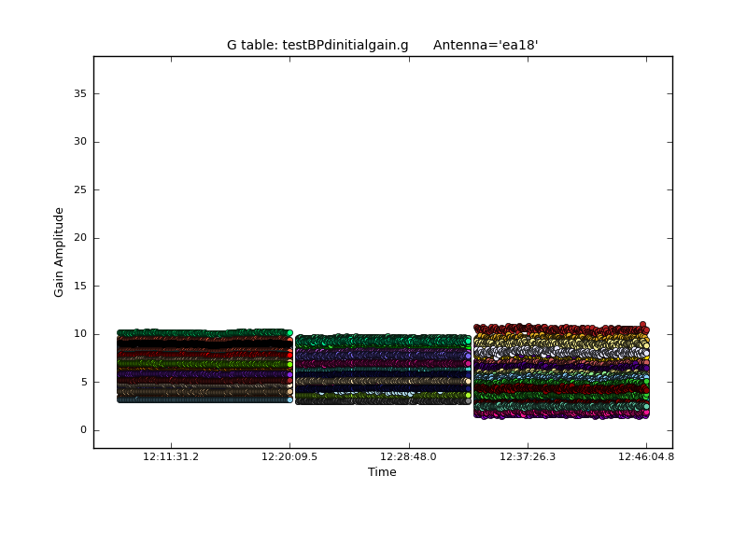Click the 12:11:31.2 time tick label
The image size is (747, 560).
click(x=171, y=457)
